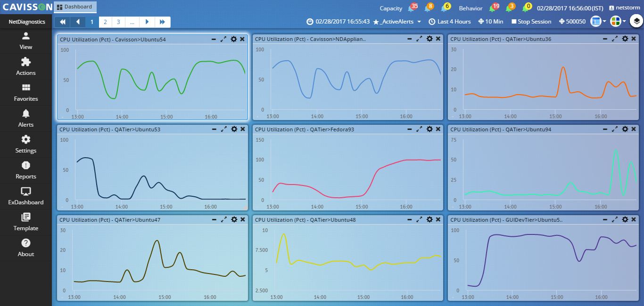This screenshot has height=306, width=644.
Task: Open the Alerts bell in sidebar
Action: (26, 119)
